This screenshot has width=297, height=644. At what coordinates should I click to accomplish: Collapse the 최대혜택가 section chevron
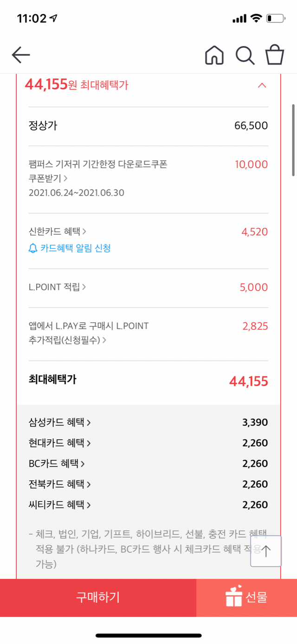262,85
